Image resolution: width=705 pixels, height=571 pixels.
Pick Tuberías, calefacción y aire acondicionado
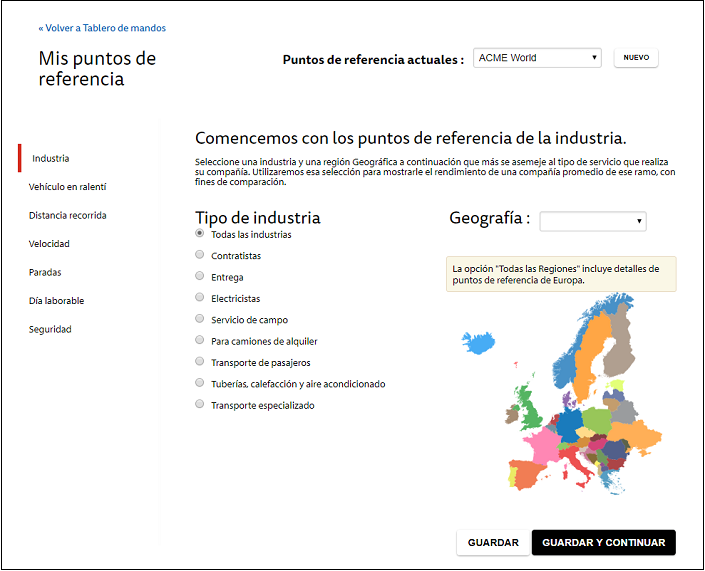(x=200, y=383)
